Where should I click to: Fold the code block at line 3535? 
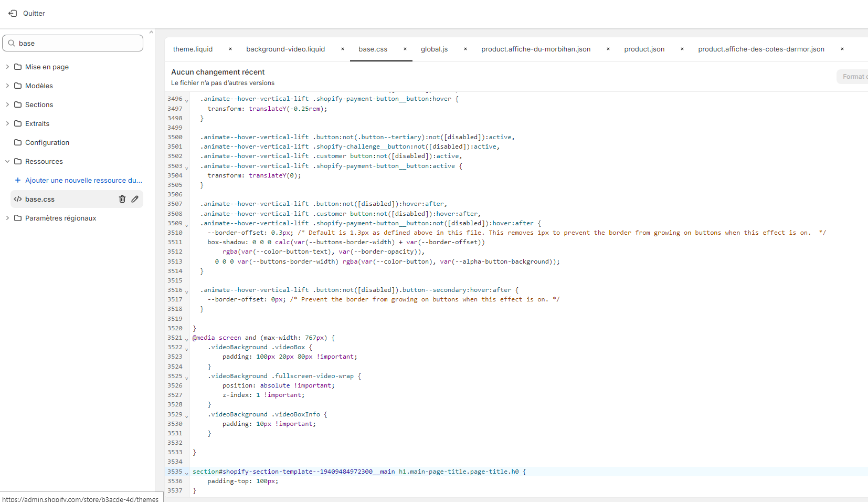pos(187,473)
